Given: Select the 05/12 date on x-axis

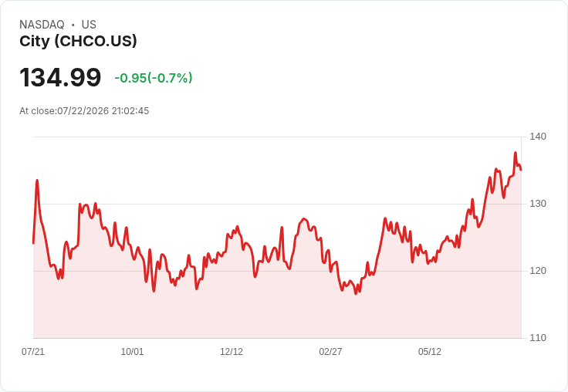Looking at the screenshot, I should 430,352.
